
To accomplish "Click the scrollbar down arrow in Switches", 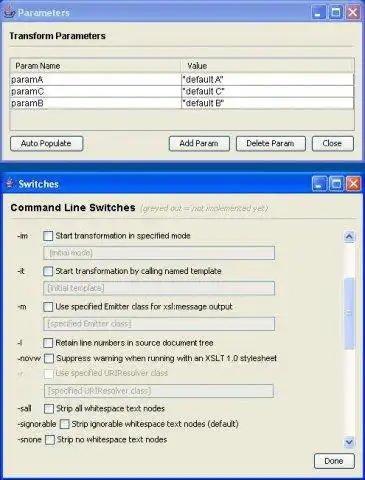I will (x=349, y=442).
